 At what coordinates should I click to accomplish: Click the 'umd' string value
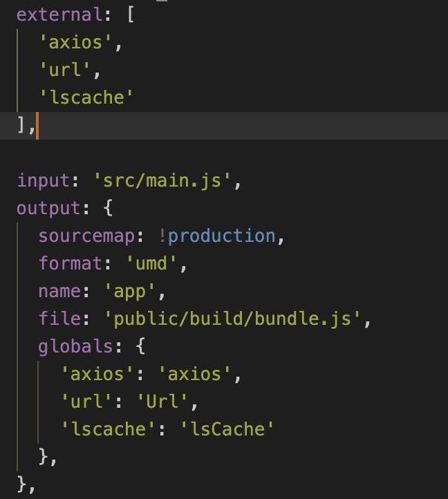151,263
